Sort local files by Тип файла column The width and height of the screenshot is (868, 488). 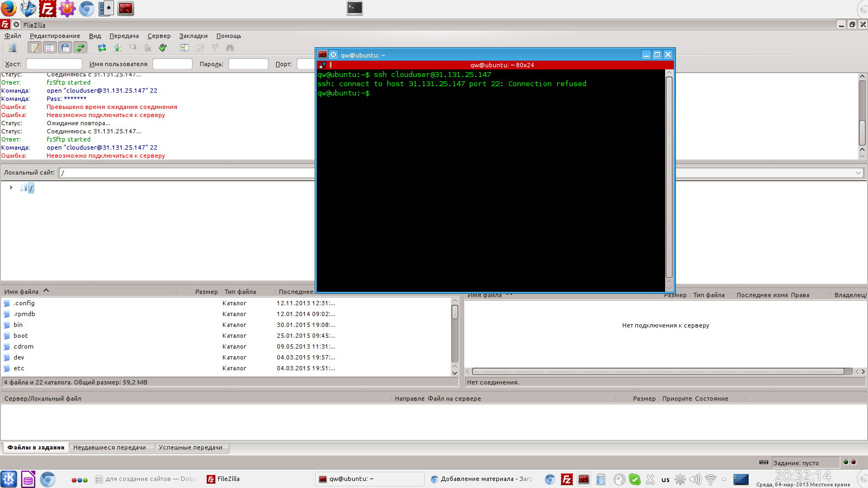(x=248, y=292)
